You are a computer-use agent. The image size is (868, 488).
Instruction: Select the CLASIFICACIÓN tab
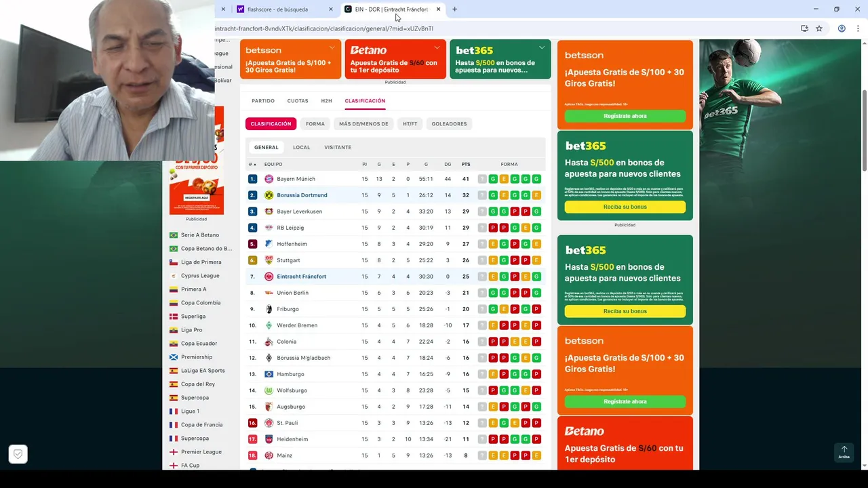[365, 101]
